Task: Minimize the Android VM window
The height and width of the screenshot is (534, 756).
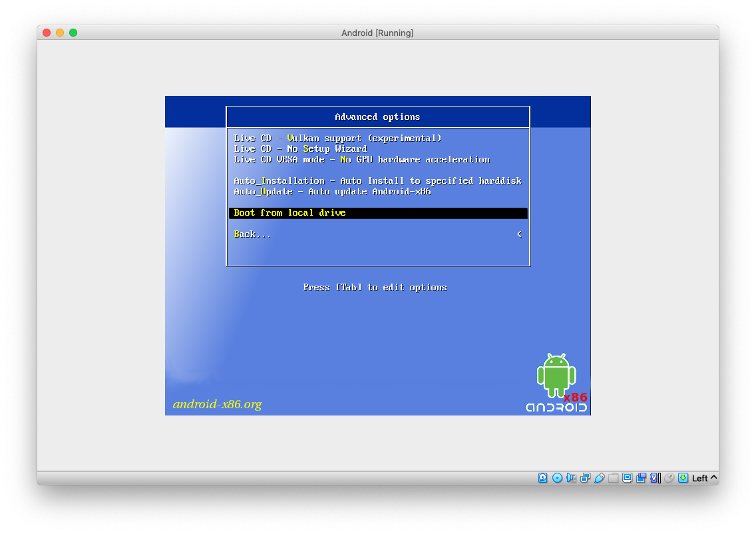Action: click(60, 33)
